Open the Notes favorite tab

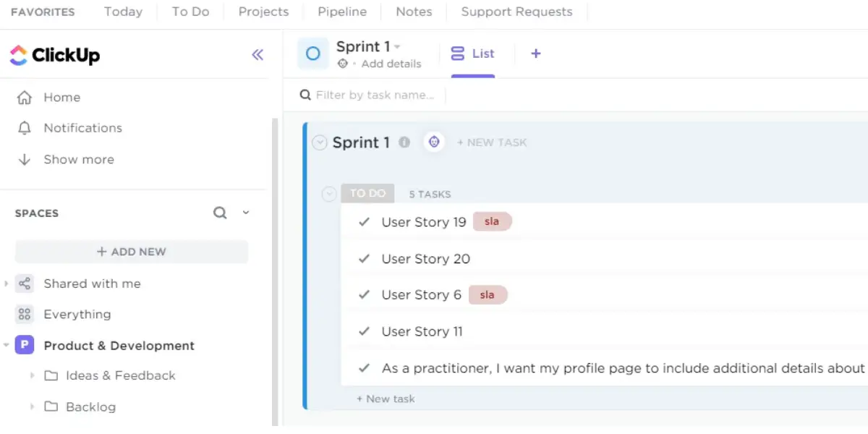click(414, 12)
